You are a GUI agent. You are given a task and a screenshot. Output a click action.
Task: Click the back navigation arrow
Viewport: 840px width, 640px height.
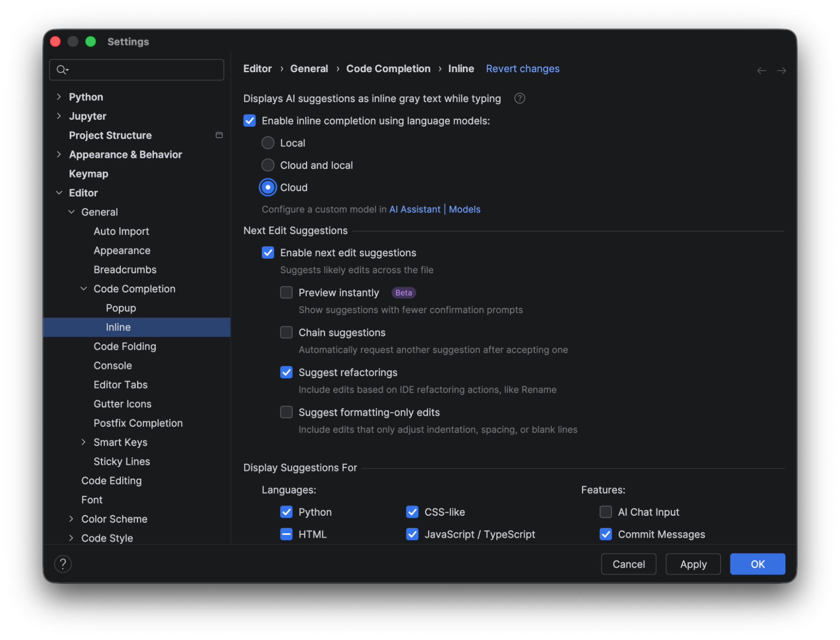pyautogui.click(x=761, y=71)
